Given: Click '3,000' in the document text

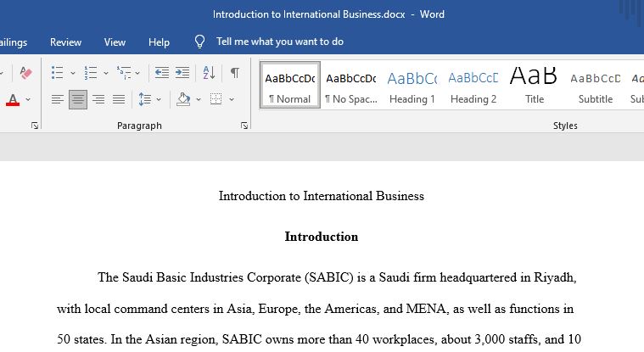Looking at the screenshot, I should [x=490, y=339].
